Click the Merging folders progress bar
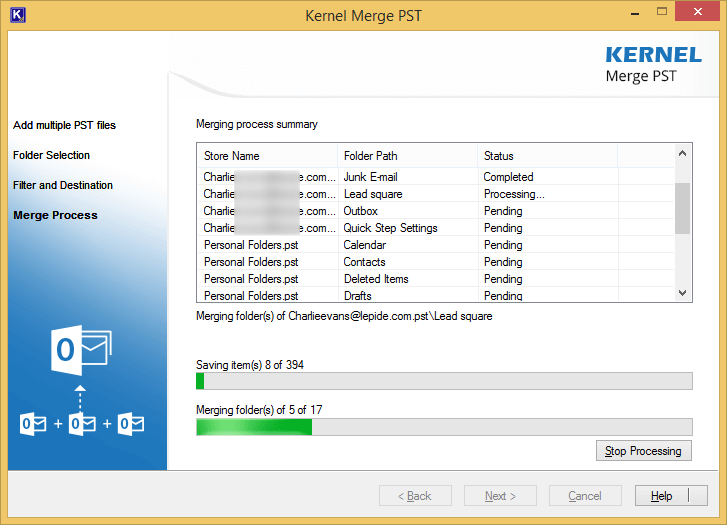 444,427
